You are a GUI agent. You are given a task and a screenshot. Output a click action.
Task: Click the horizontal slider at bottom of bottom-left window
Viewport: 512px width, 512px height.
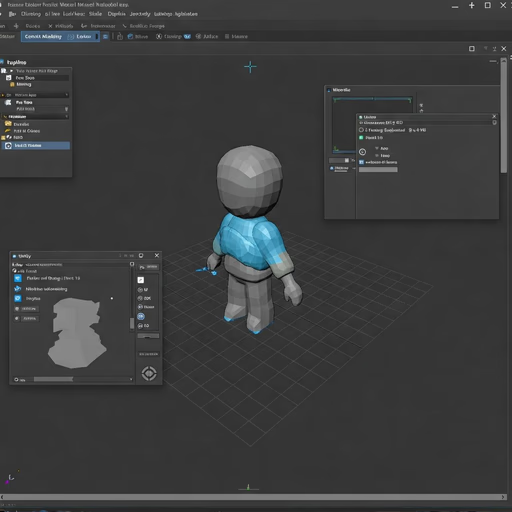(53, 379)
